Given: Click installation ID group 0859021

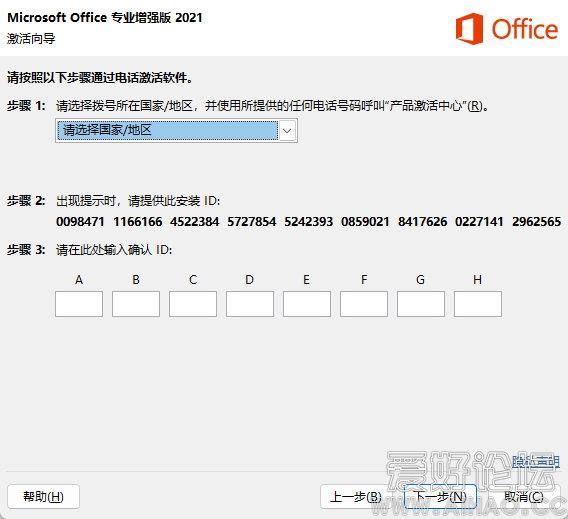Looking at the screenshot, I should tap(365, 222).
